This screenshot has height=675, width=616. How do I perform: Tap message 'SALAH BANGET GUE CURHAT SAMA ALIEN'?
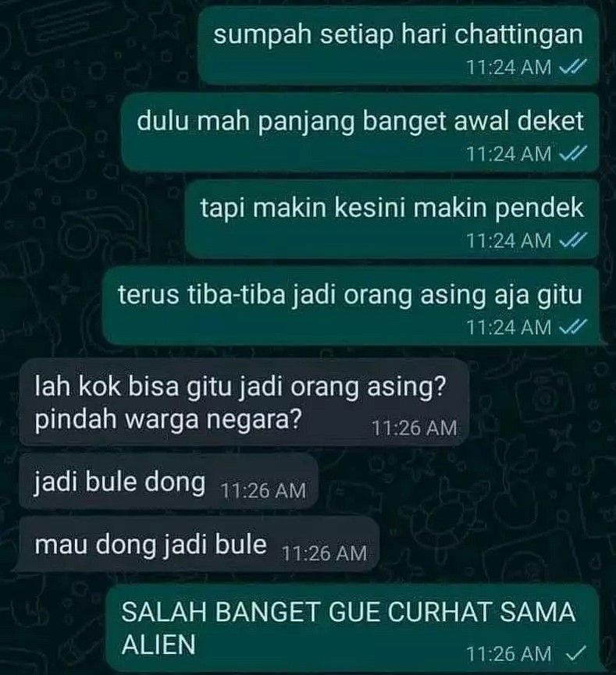click(352, 628)
